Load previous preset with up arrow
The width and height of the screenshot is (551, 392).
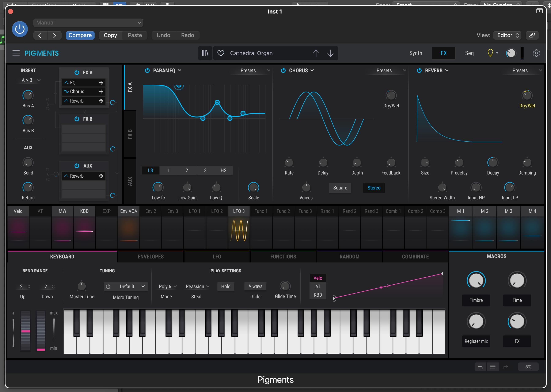(316, 53)
